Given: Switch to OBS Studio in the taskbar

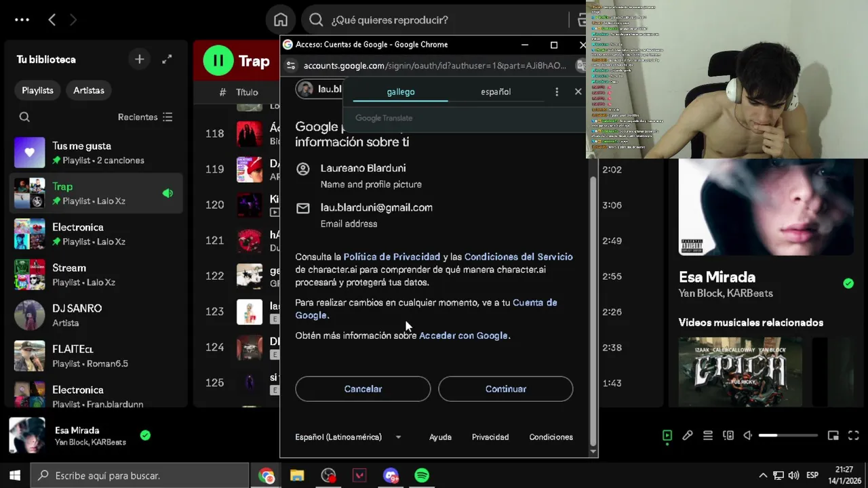Looking at the screenshot, I should click(x=328, y=476).
